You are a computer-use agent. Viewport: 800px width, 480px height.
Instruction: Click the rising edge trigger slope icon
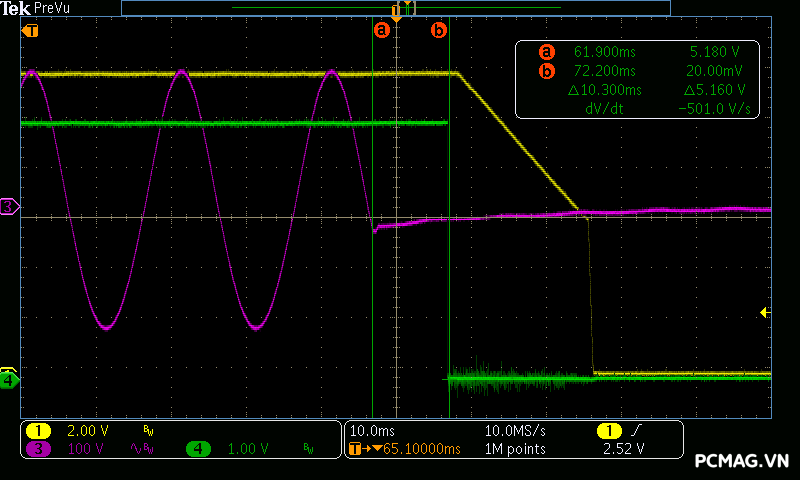point(636,430)
